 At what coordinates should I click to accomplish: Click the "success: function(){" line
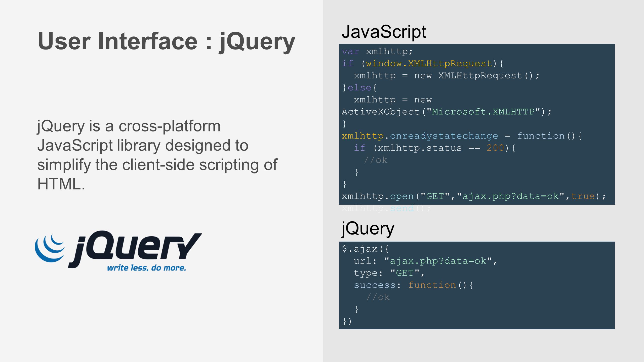413,285
